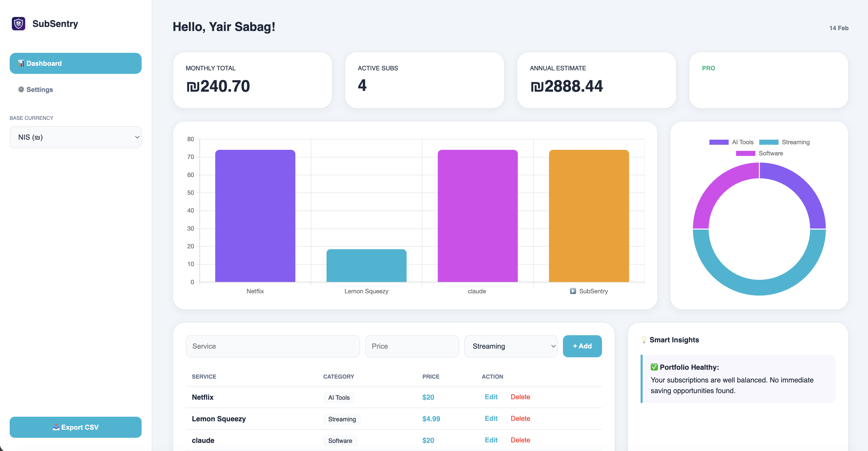The image size is (868, 451).
Task: Click the Export CSV button
Action: click(x=75, y=427)
